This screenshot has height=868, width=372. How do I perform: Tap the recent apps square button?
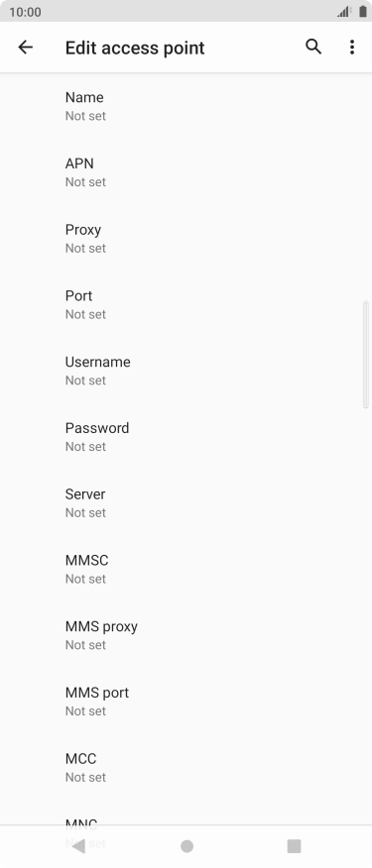click(294, 846)
